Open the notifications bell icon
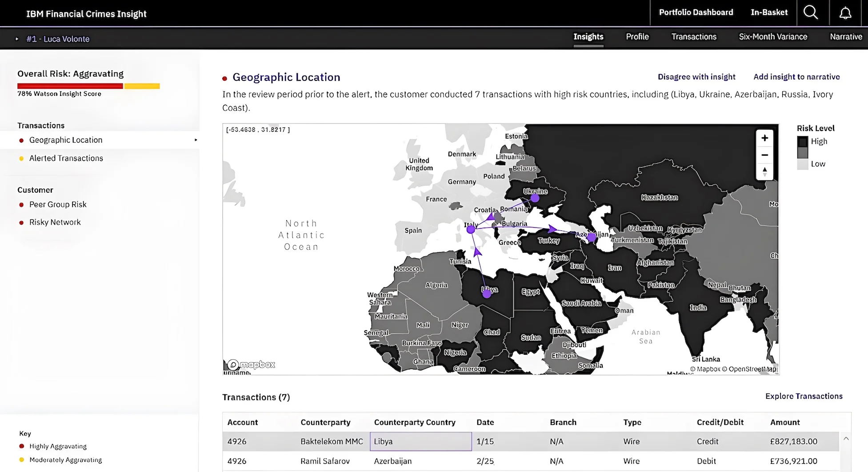Screen dimensions: 868x472 click(x=845, y=13)
